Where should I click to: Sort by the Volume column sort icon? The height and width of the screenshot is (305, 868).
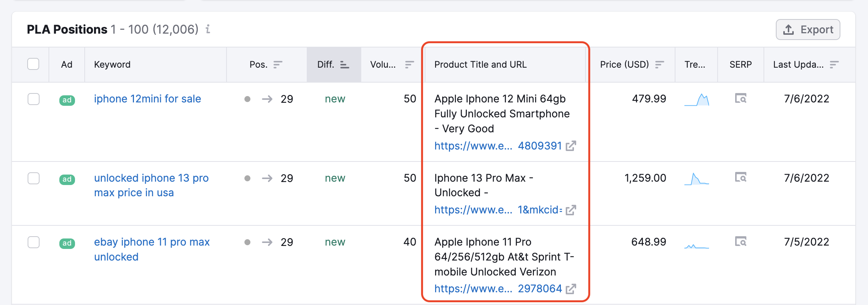coord(409,65)
